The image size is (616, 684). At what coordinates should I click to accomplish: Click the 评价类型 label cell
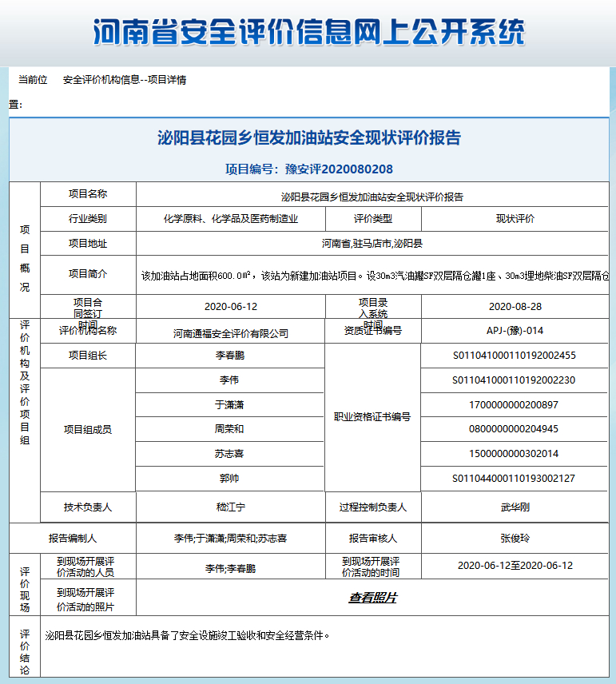[x=373, y=219]
